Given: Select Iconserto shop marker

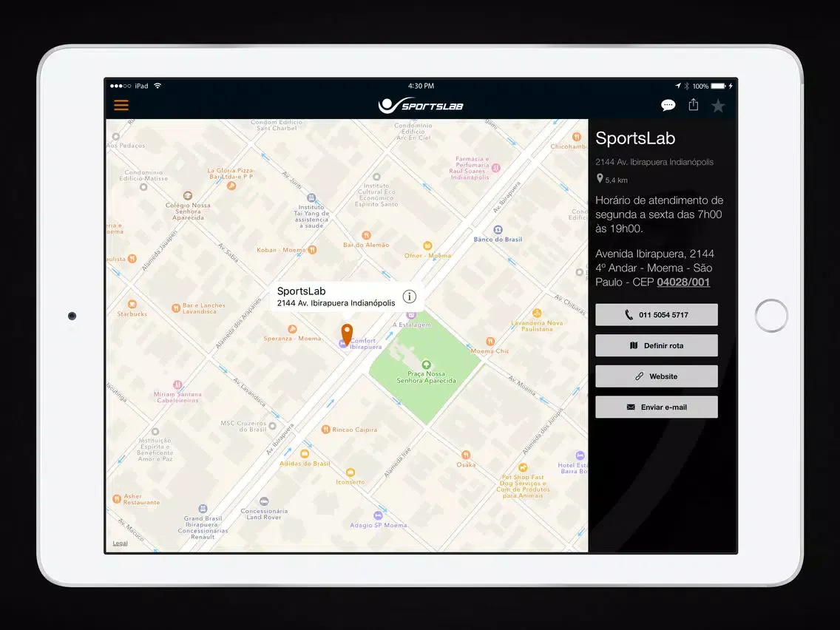Looking at the screenshot, I should pos(350,472).
